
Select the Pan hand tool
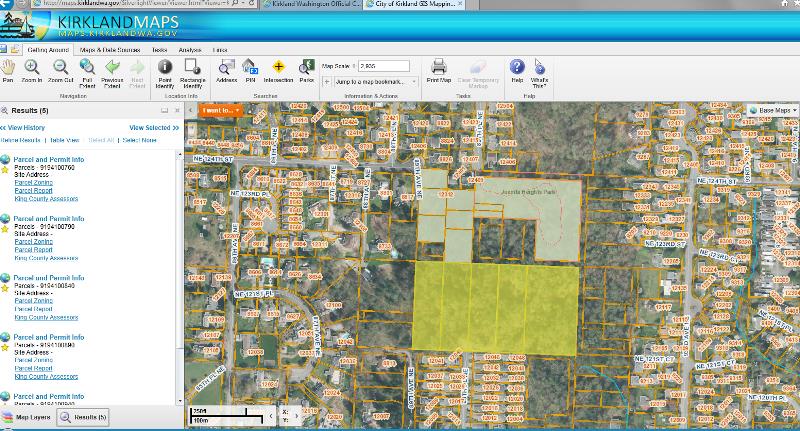(x=8, y=67)
